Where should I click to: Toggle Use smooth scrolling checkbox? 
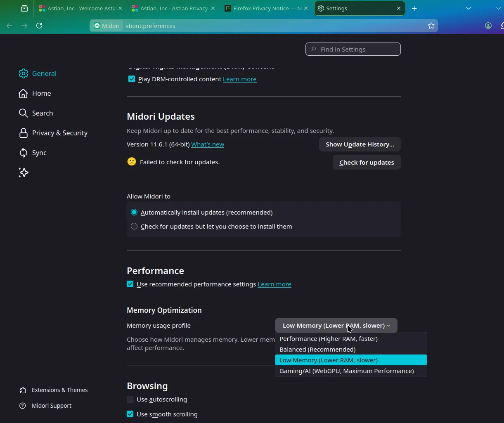(x=130, y=414)
